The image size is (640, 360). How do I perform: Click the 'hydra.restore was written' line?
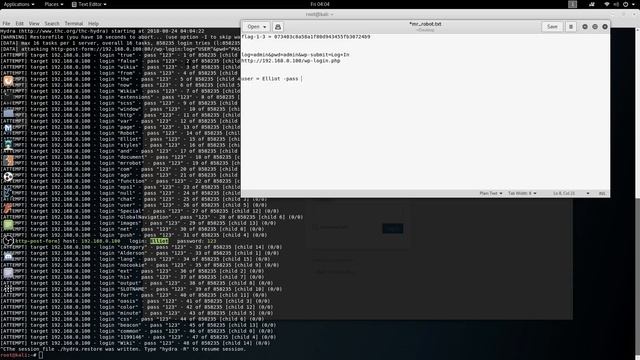(122, 349)
